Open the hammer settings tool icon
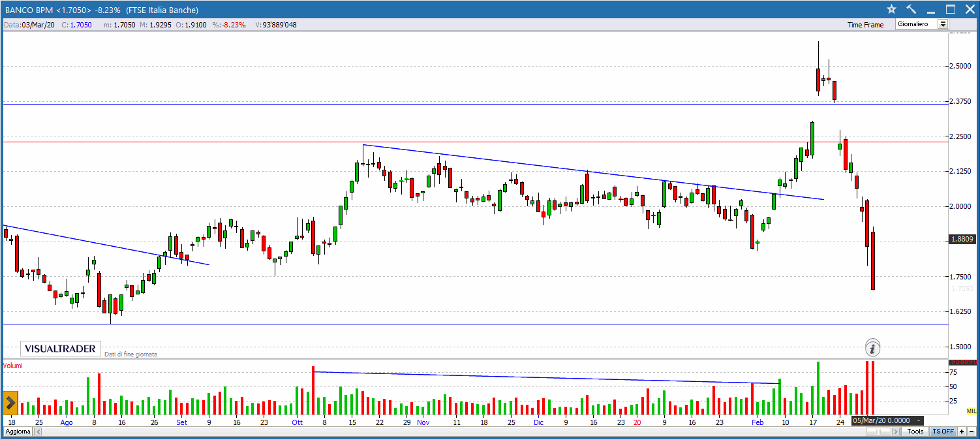 click(911, 9)
